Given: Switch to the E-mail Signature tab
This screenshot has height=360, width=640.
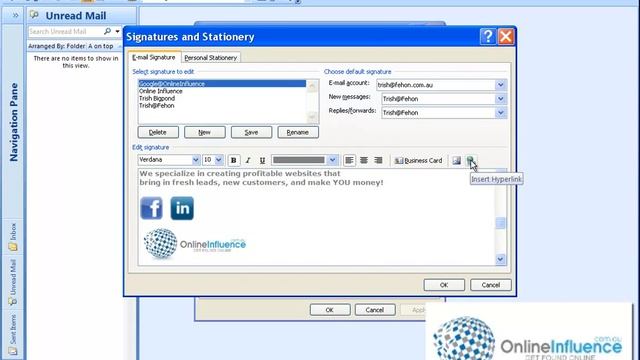Looking at the screenshot, I should pyautogui.click(x=154, y=58).
